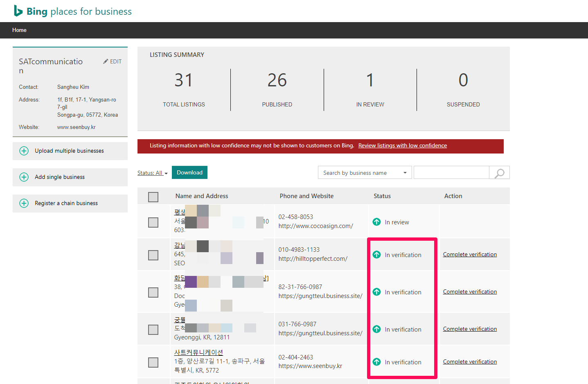Click phone number 010-4983-1133

[x=299, y=250]
